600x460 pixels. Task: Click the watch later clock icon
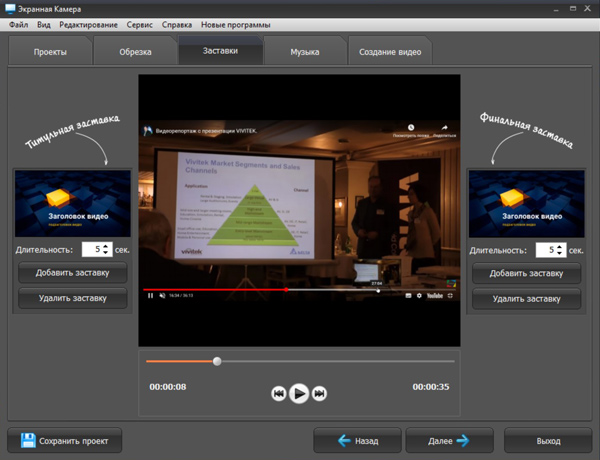[x=411, y=127]
